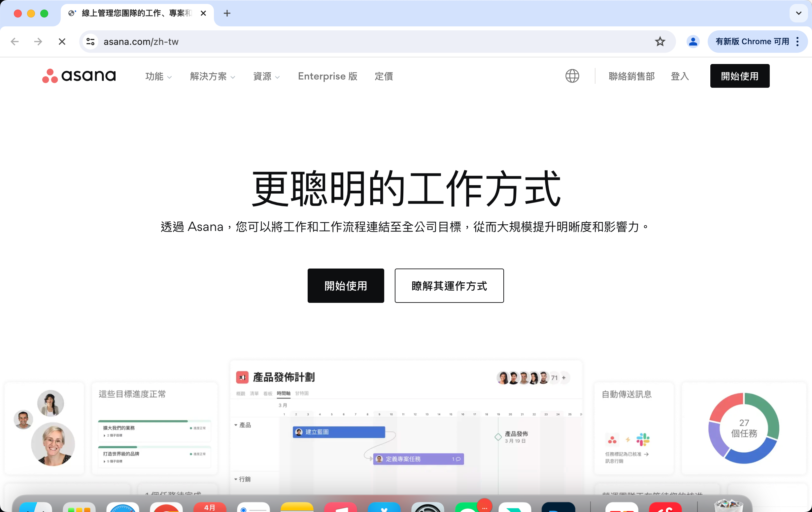The image size is (812, 512).
Task: Click the 產品發佈 milestone diamond
Action: tap(498, 437)
